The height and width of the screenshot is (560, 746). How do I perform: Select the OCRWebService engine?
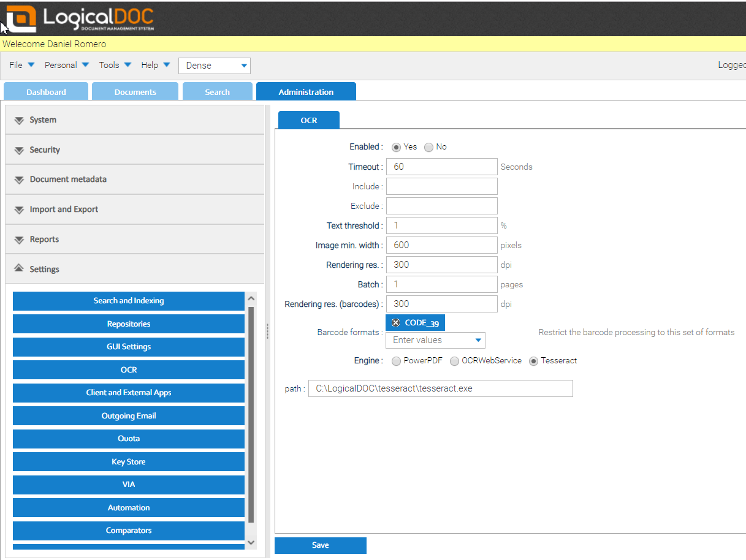[455, 361]
